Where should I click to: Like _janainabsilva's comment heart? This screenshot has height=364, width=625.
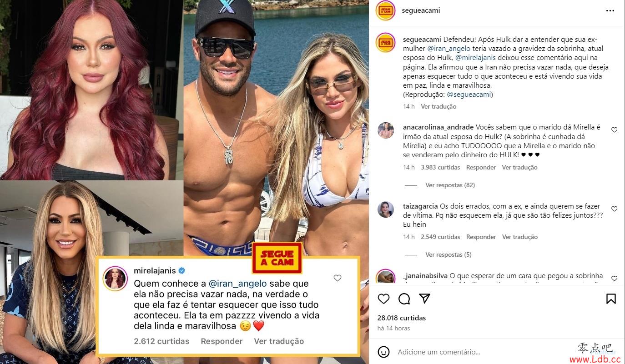(614, 278)
